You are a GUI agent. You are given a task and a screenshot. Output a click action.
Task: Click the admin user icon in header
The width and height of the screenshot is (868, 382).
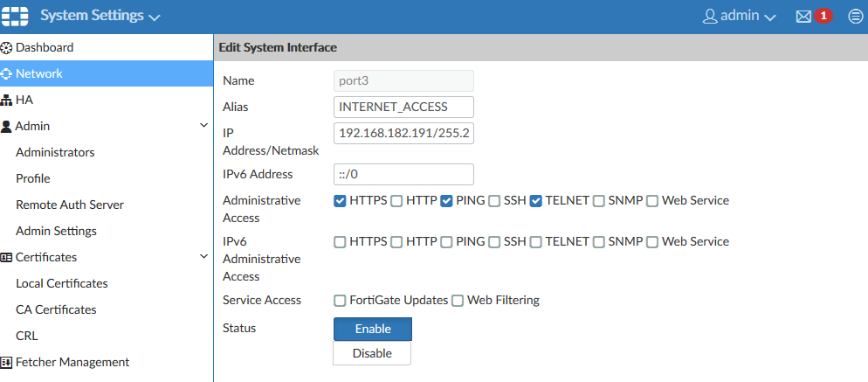click(710, 17)
